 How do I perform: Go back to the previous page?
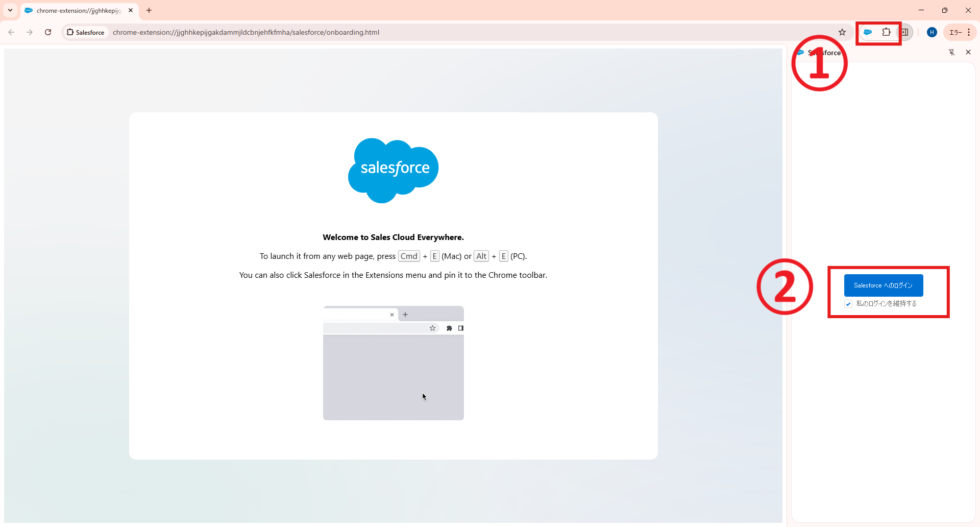click(11, 32)
